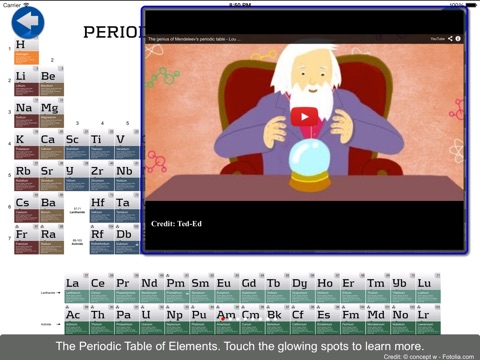Image resolution: width=480 pixels, height=360 pixels.
Task: Select the Lawrencium (Lr) tile
Action: point(428,319)
